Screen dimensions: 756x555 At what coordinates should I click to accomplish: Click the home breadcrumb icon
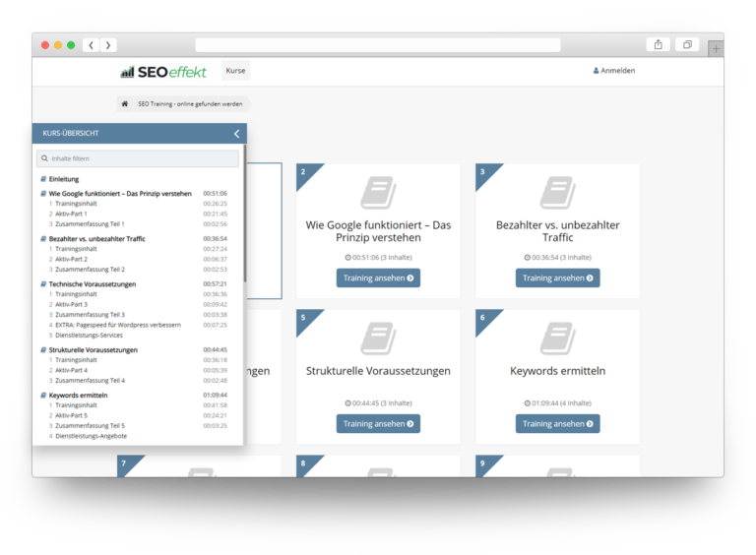click(124, 103)
